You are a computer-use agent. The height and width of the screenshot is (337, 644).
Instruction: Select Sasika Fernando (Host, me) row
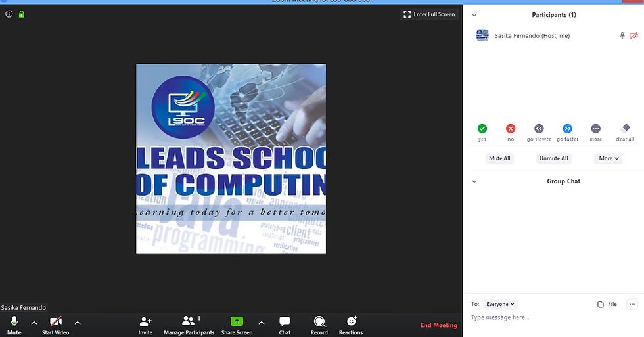(x=553, y=35)
